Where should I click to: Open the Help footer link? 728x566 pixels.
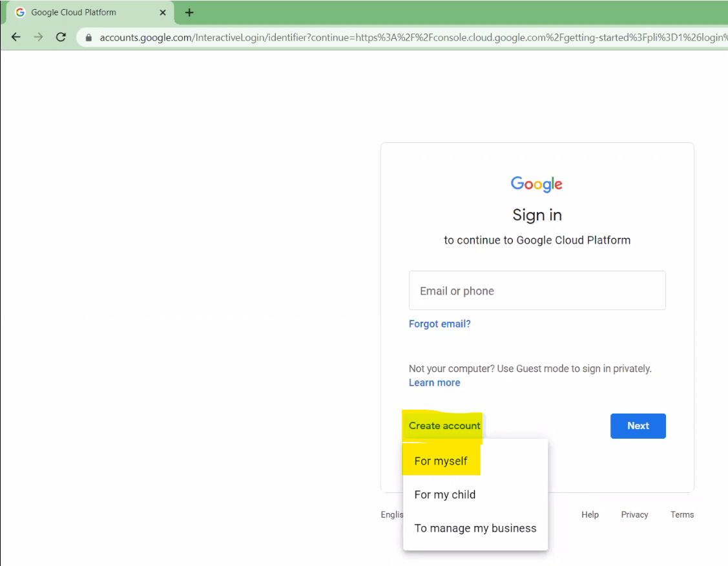pos(590,514)
